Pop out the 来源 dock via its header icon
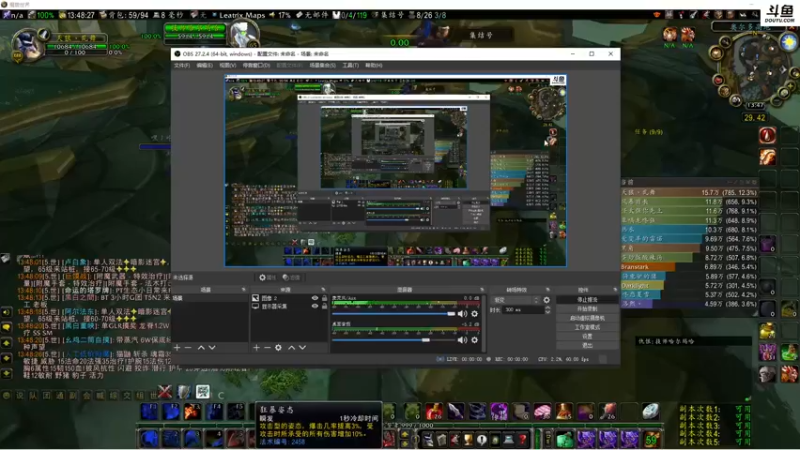Screen dimensions: 800x450 pyautogui.click(x=323, y=290)
